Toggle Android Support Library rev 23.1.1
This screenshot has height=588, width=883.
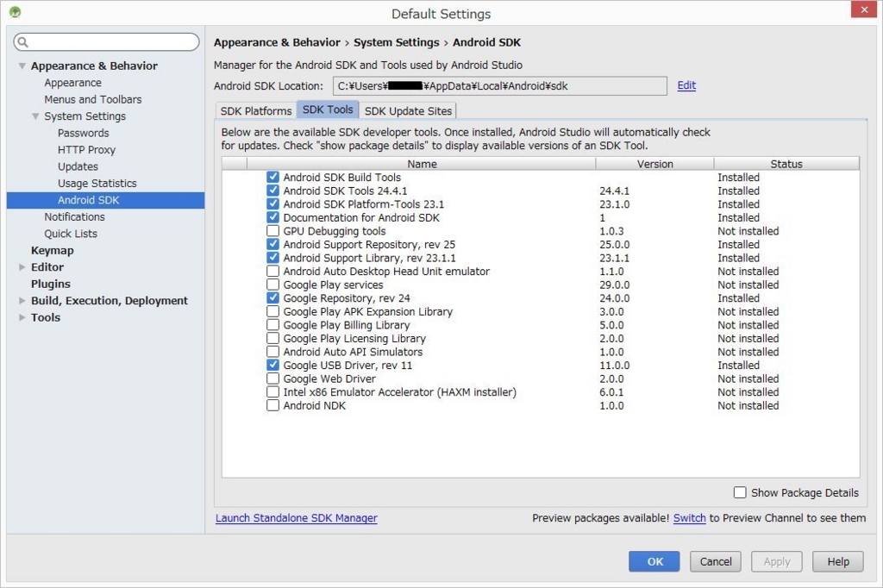click(272, 258)
